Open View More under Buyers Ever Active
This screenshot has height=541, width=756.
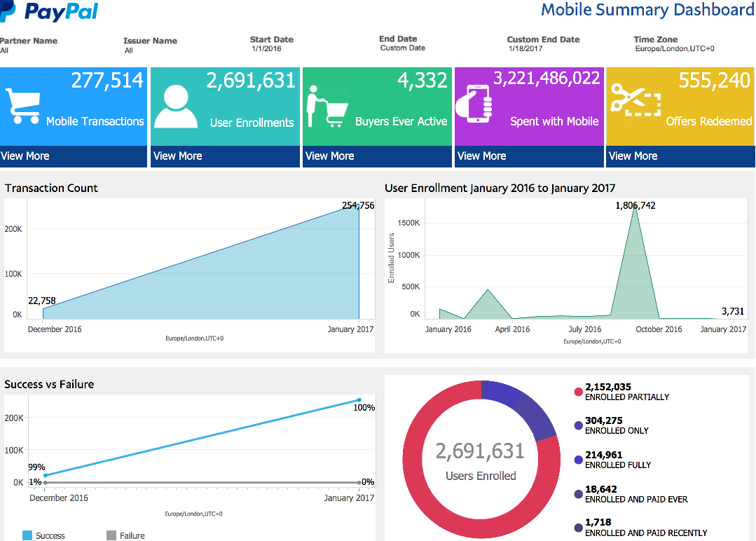pos(329,156)
